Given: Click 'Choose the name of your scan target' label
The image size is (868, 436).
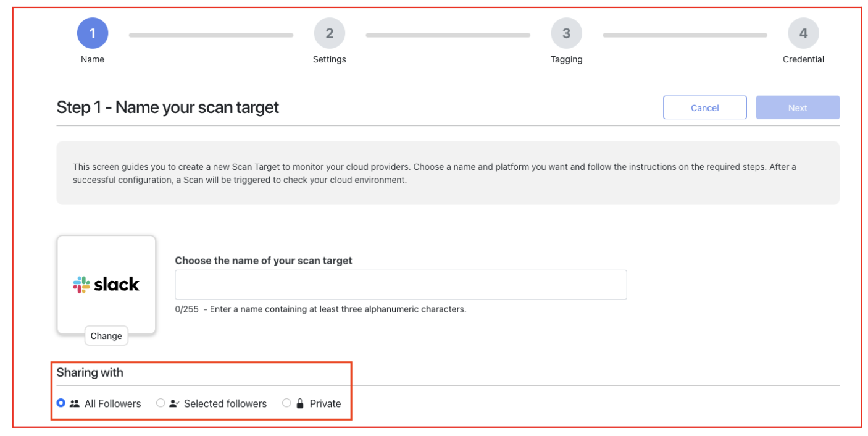Looking at the screenshot, I should click(264, 261).
